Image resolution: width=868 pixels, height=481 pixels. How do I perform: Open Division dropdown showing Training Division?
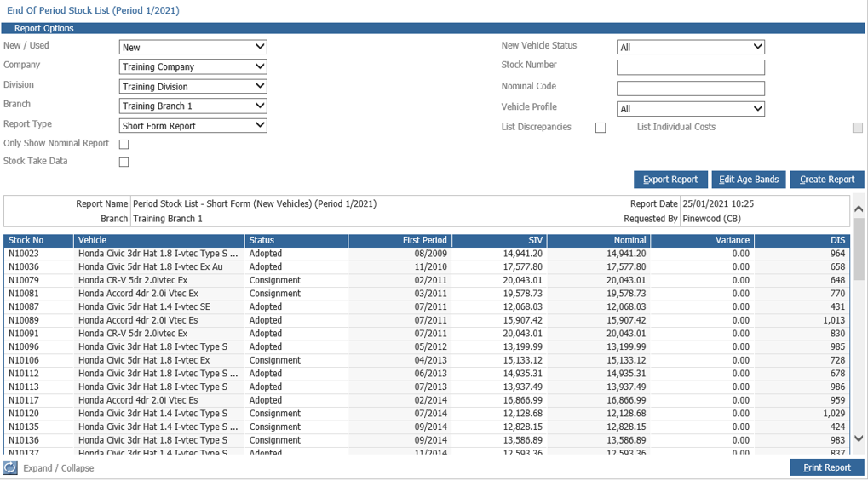coord(193,86)
